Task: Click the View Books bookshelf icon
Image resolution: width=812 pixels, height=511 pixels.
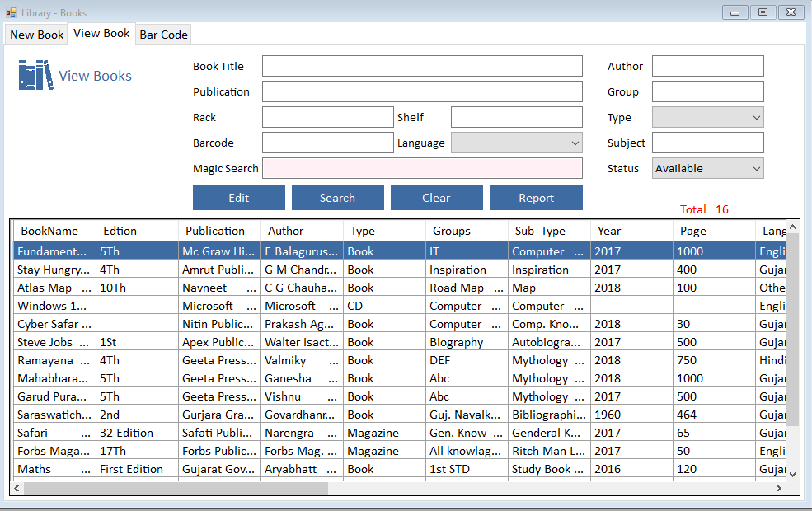Action: pos(35,76)
